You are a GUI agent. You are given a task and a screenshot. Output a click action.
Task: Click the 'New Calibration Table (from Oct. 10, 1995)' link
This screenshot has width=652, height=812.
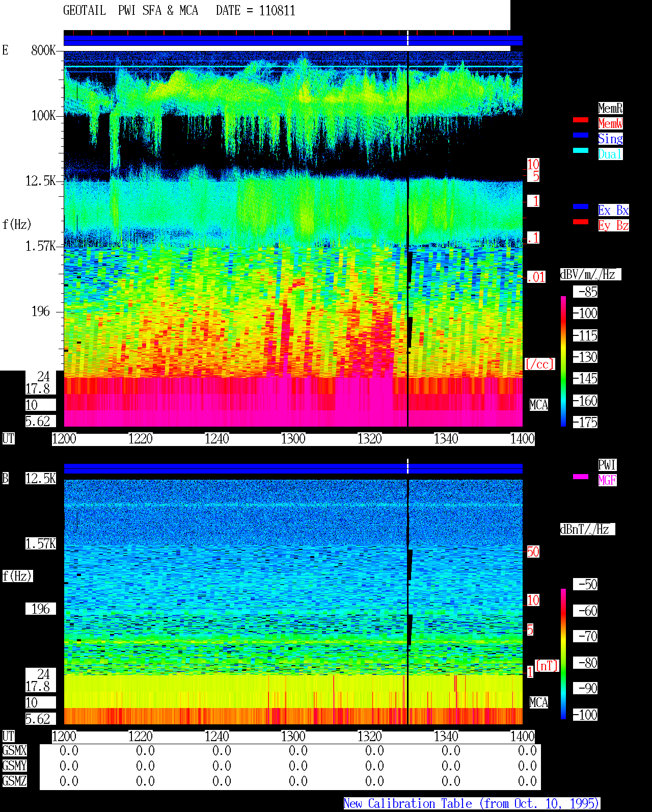click(472, 804)
